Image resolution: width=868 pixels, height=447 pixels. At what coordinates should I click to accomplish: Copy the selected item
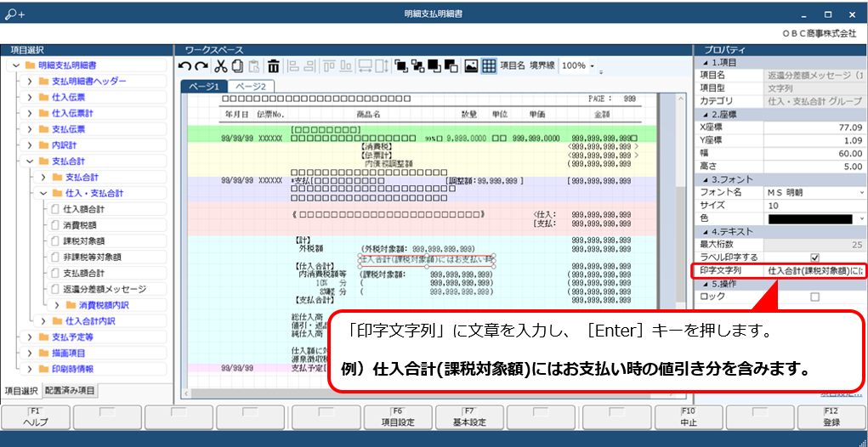(237, 66)
